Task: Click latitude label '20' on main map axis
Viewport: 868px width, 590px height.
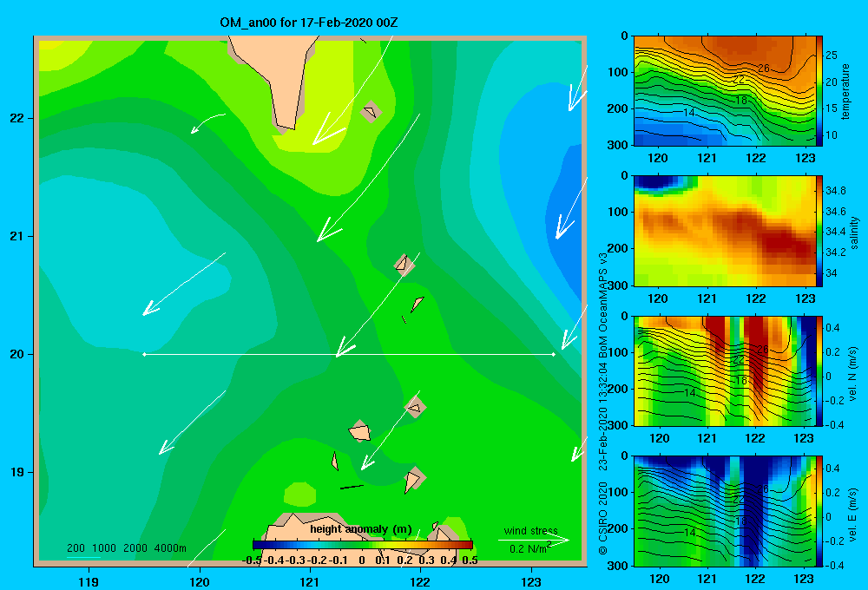Action: (17, 354)
